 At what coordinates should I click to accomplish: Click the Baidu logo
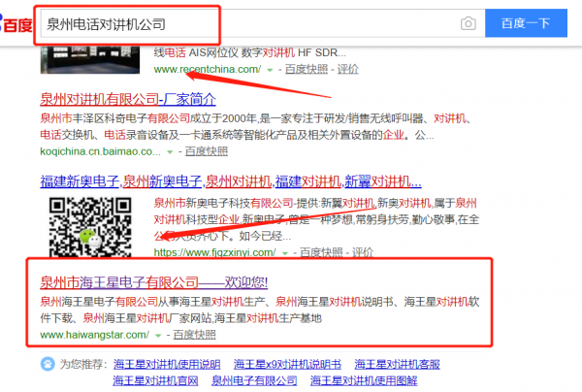coord(16,24)
